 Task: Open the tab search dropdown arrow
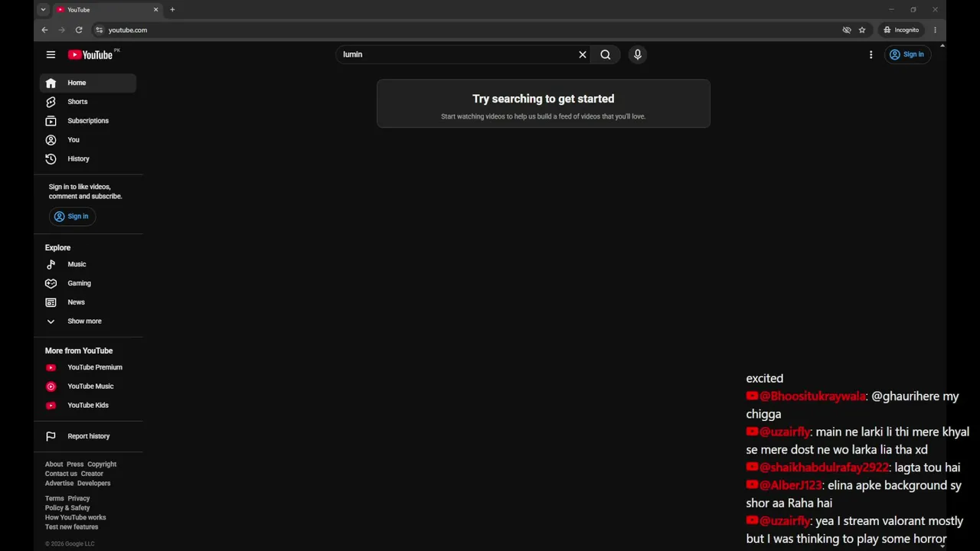click(x=43, y=10)
